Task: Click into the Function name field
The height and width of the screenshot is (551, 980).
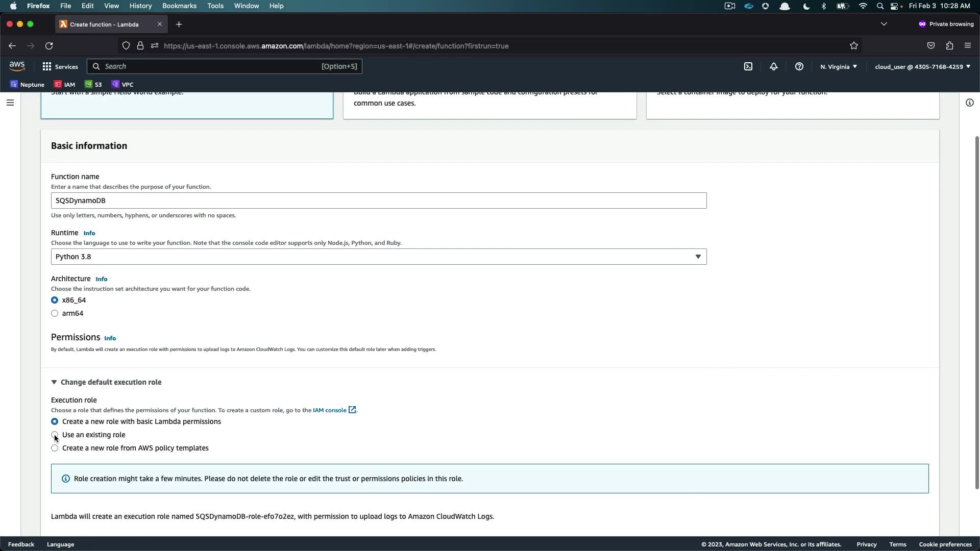Action: click(378, 201)
